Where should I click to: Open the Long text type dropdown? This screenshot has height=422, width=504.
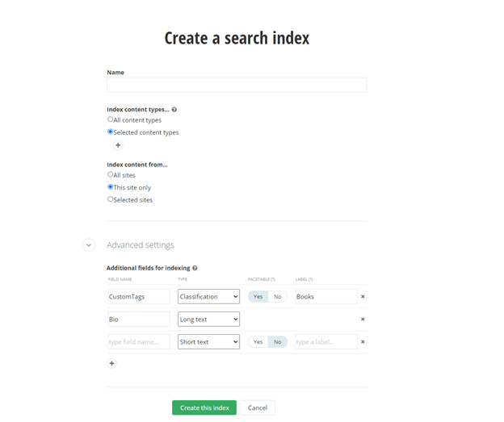pyautogui.click(x=208, y=319)
